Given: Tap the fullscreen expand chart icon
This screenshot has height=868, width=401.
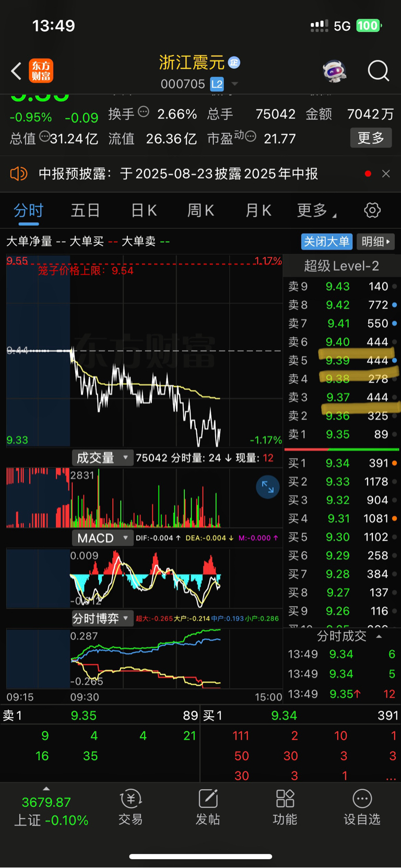Looking at the screenshot, I should point(268,487).
